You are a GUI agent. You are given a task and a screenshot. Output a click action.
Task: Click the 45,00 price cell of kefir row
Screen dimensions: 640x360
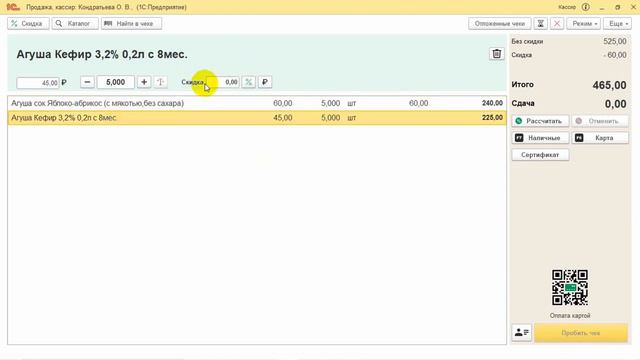coord(282,118)
